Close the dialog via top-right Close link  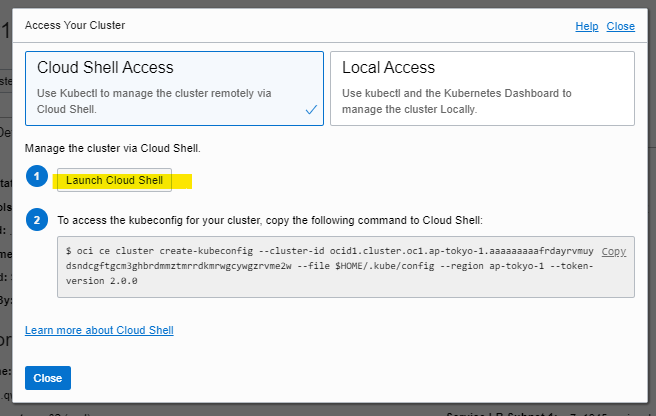coord(620,26)
